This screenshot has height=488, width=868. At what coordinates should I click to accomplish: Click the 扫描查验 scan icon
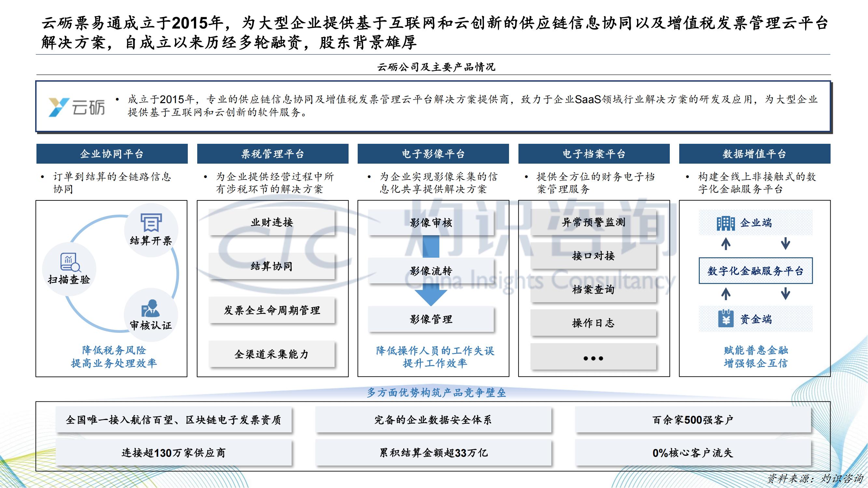tap(70, 262)
